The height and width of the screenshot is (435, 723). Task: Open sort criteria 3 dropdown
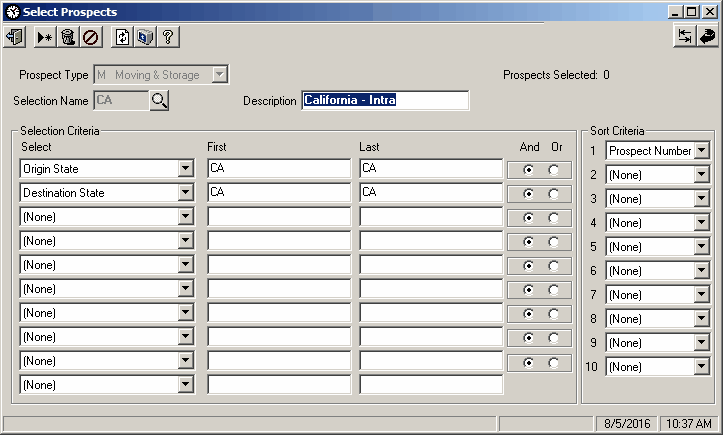(701, 198)
